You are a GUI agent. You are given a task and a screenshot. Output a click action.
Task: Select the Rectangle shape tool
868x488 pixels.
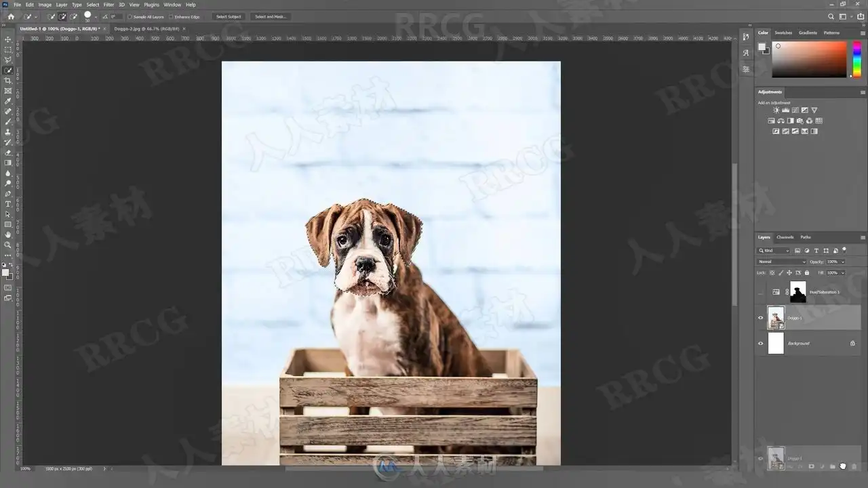pyautogui.click(x=8, y=224)
